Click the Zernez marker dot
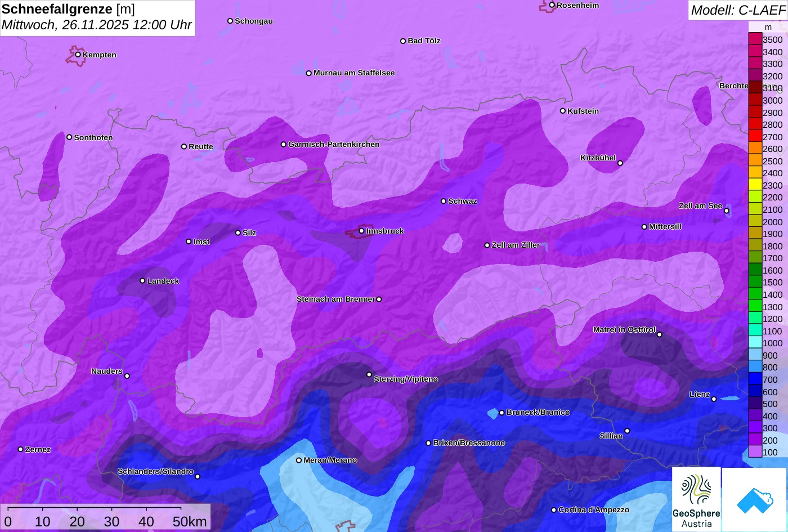The image size is (788, 532). [x=20, y=449]
